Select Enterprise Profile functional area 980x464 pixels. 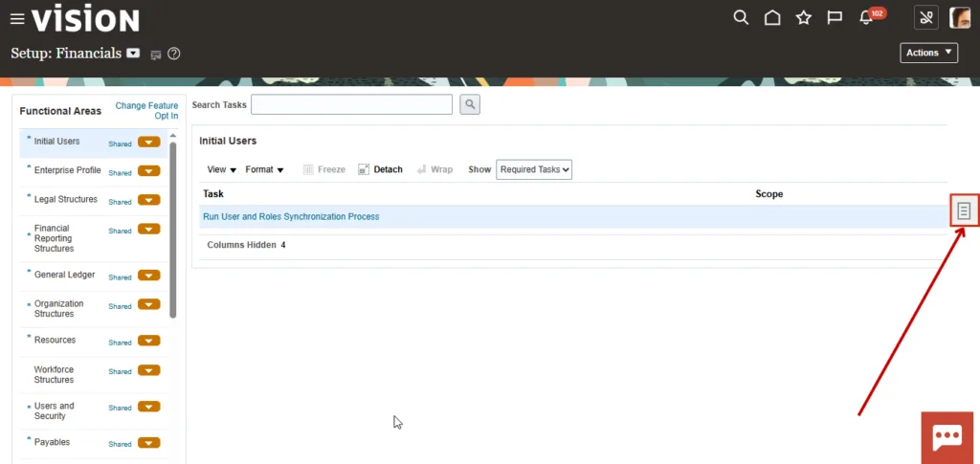[68, 170]
